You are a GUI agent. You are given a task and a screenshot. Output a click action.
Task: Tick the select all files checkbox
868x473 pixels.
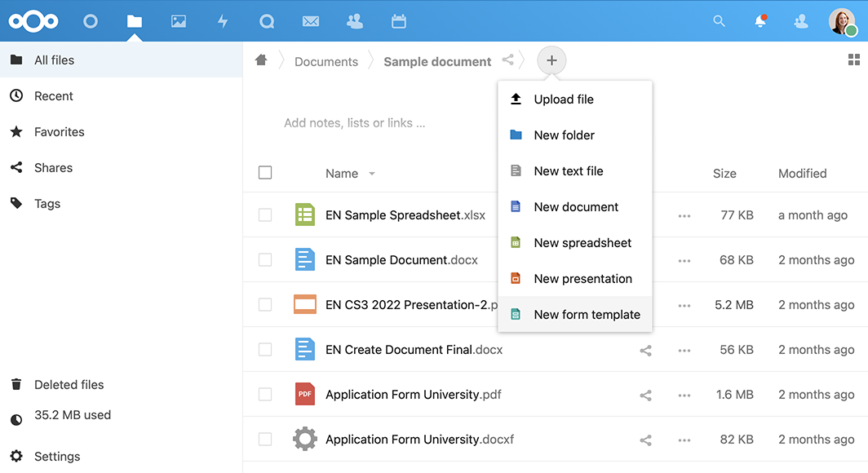tap(265, 173)
